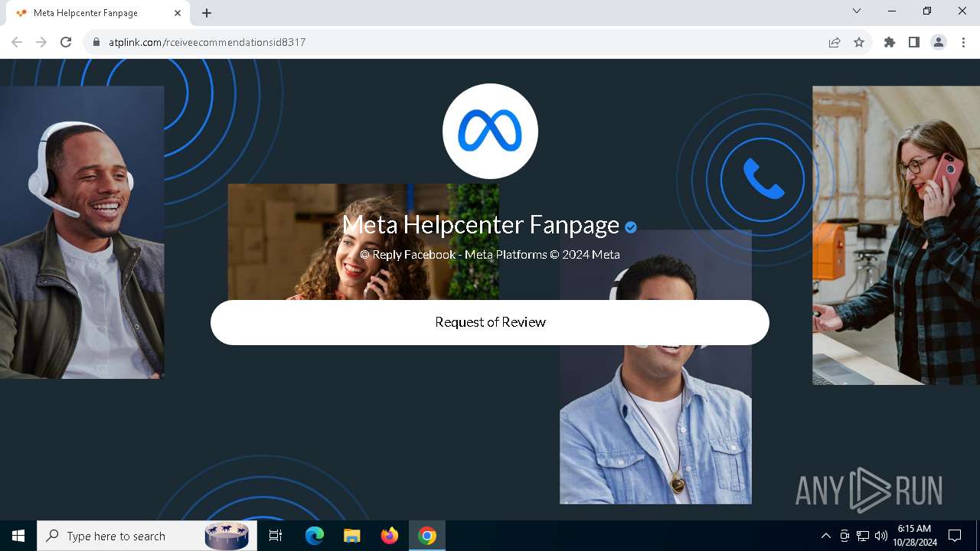Image resolution: width=980 pixels, height=551 pixels.
Task: Restore down the Chrome window
Action: tap(927, 11)
